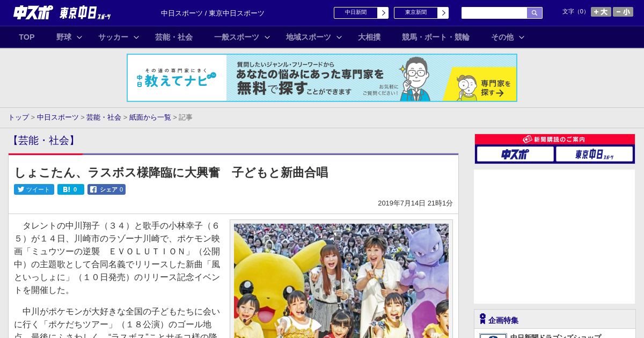Viewport: 644px width, 338px height.
Task: Open the 東京新聞 link button
Action: [416, 13]
